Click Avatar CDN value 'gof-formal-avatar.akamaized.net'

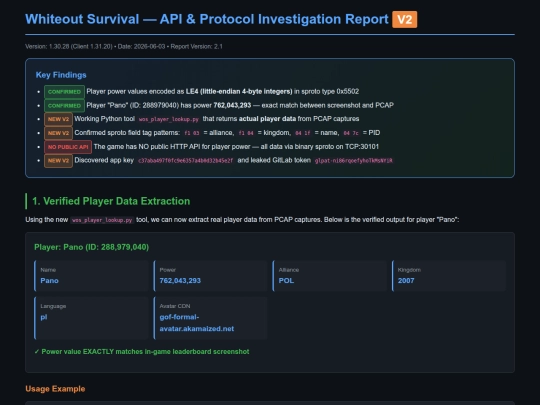[197, 323]
